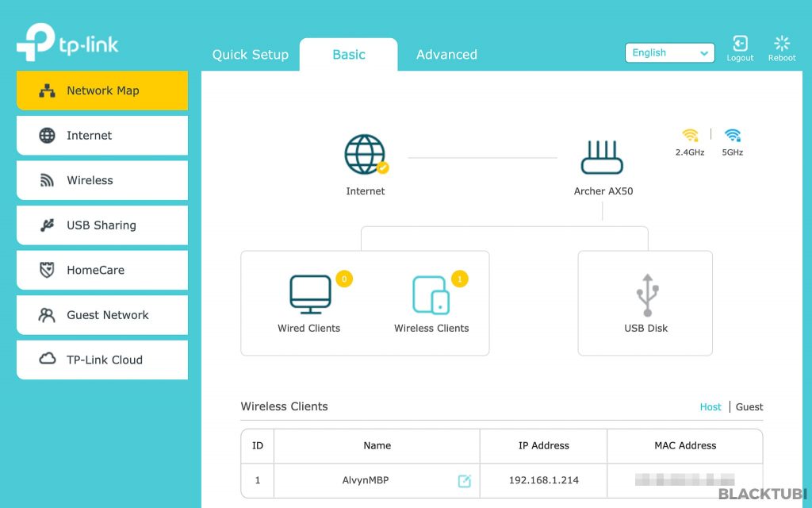Click the ID column header
Image resolution: width=812 pixels, height=508 pixels.
coord(258,446)
